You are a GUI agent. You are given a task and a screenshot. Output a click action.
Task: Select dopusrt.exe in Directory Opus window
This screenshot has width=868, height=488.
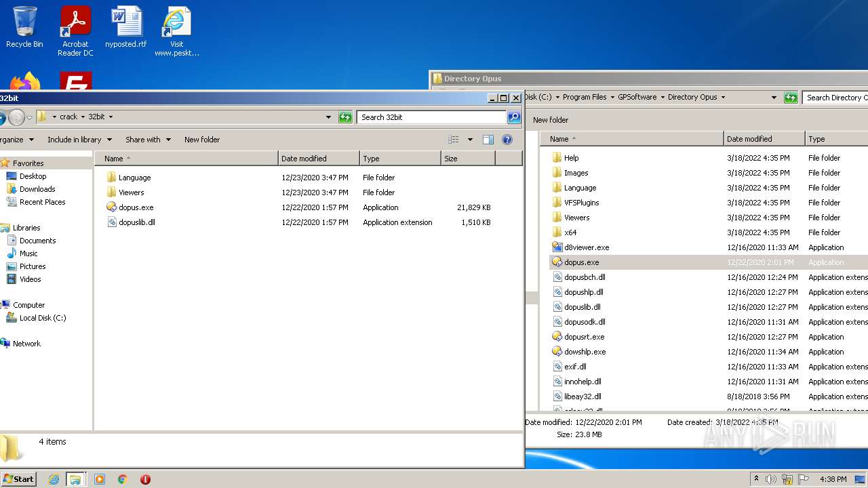coord(584,337)
